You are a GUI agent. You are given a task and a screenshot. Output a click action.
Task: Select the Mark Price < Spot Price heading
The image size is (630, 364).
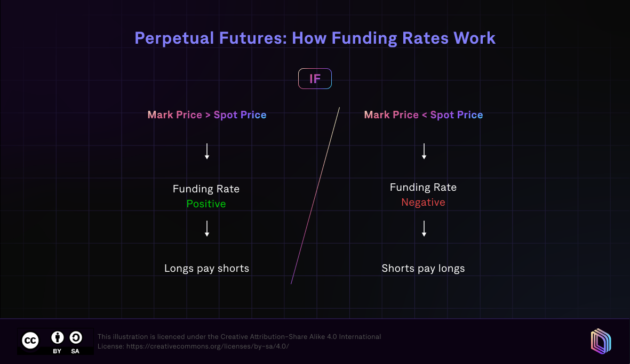[424, 115]
